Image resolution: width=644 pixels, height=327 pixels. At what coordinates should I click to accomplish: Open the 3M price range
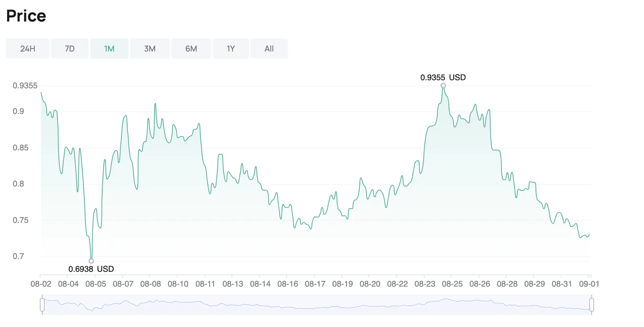[x=150, y=49]
